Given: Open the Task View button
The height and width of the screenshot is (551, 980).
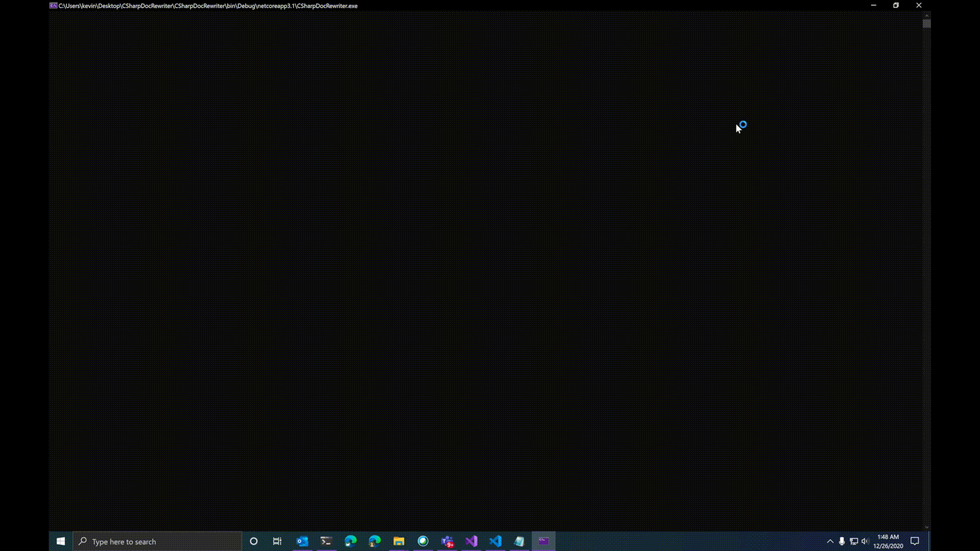Looking at the screenshot, I should (277, 541).
